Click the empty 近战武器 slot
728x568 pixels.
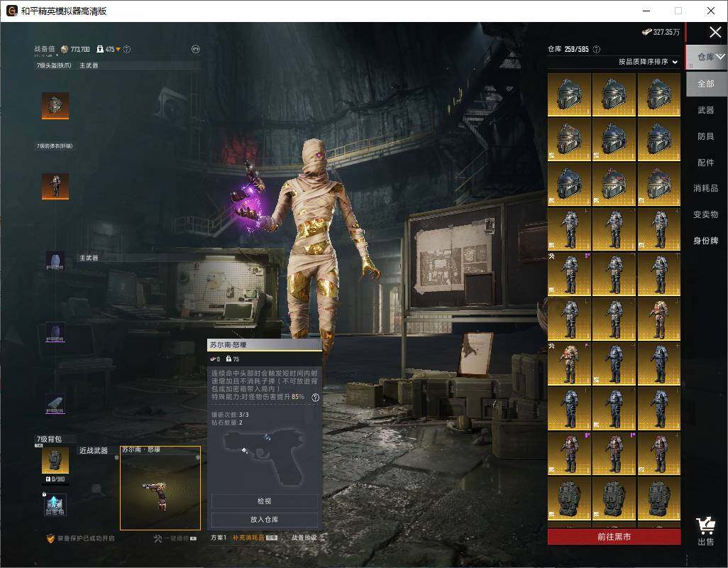[x=96, y=488]
